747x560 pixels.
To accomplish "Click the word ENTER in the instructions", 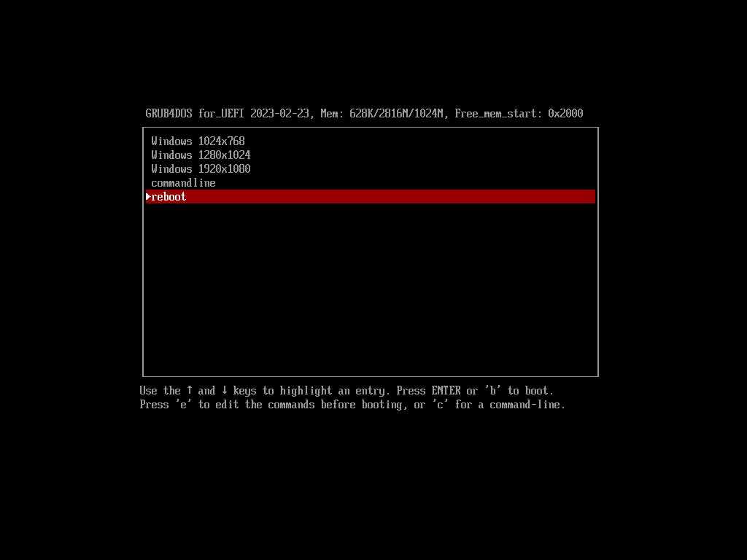I will 446,391.
